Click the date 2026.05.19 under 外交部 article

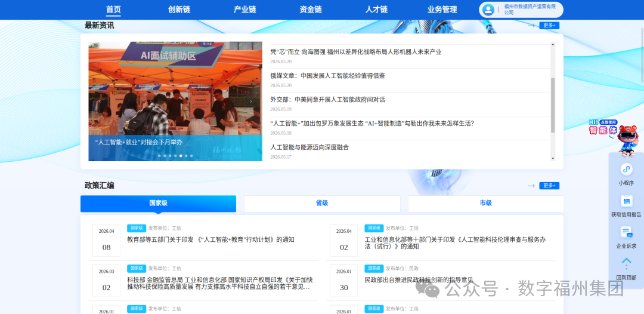[x=281, y=109]
